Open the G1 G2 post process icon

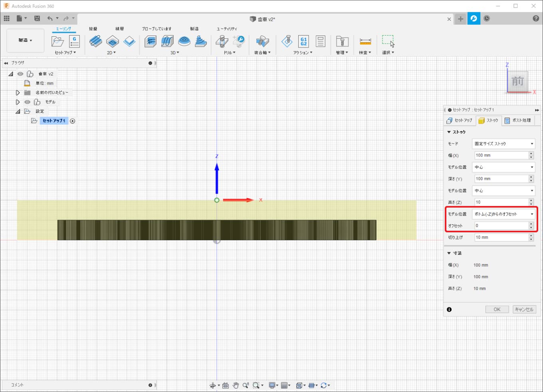pyautogui.click(x=303, y=41)
